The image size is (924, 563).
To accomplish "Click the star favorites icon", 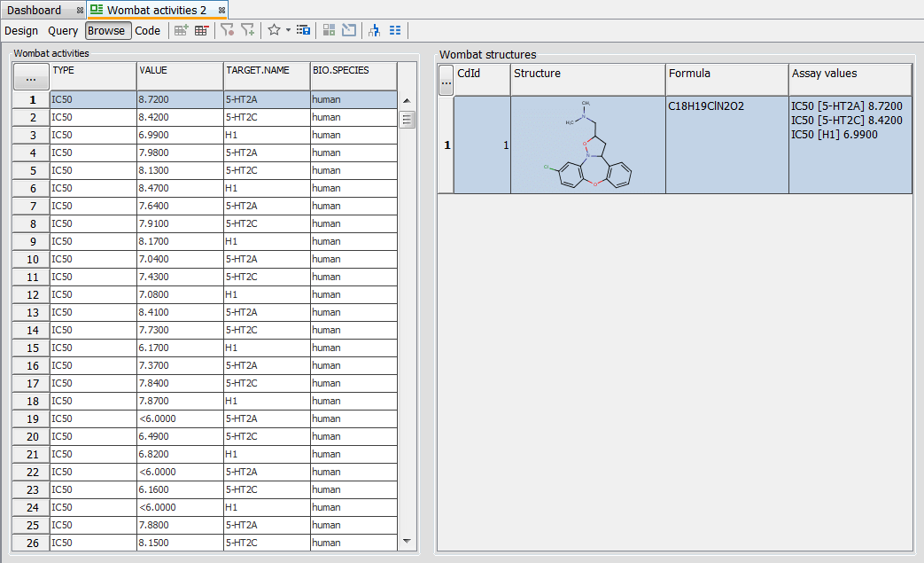I will pyautogui.click(x=274, y=30).
